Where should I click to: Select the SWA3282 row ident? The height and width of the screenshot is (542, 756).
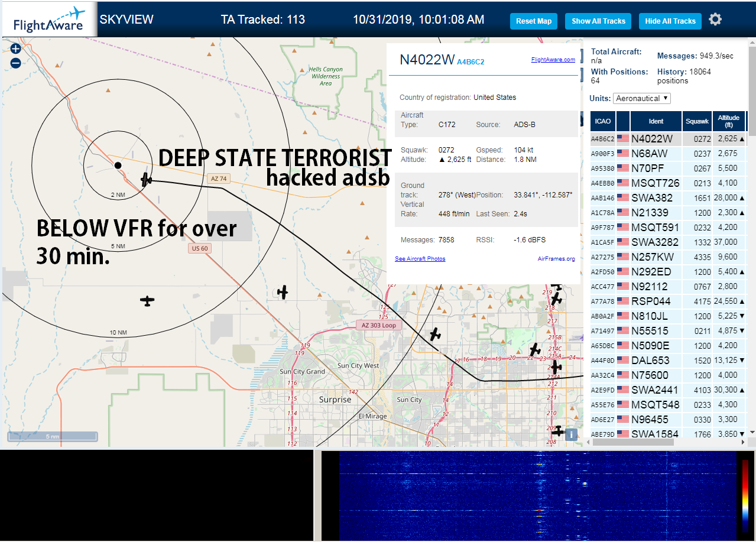tap(655, 242)
